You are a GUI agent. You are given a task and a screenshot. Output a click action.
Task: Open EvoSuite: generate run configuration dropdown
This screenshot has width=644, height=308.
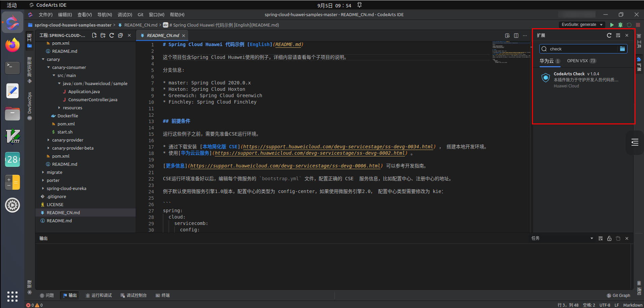click(x=582, y=25)
